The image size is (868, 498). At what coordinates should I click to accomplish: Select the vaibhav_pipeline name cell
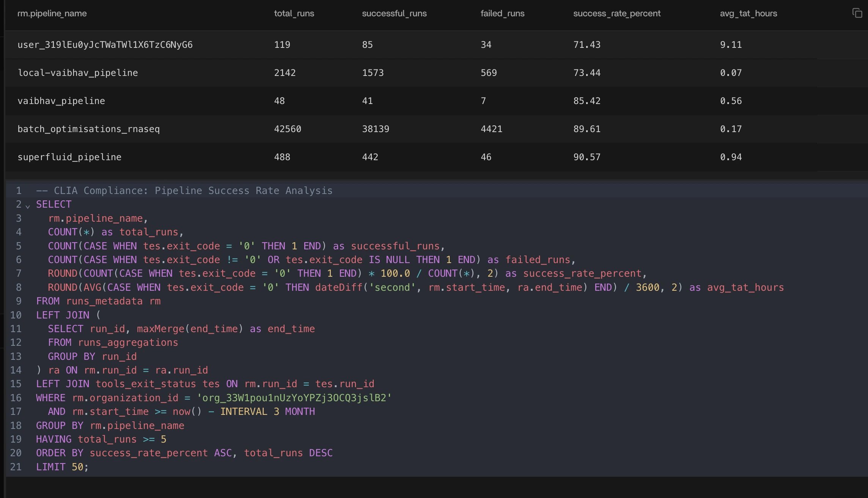61,101
